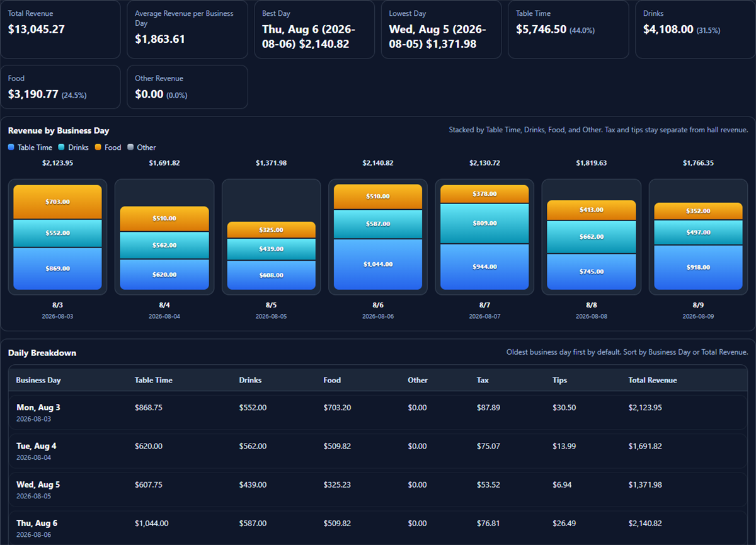The height and width of the screenshot is (545, 756).
Task: Click the Food column header in table
Action: [x=332, y=380]
